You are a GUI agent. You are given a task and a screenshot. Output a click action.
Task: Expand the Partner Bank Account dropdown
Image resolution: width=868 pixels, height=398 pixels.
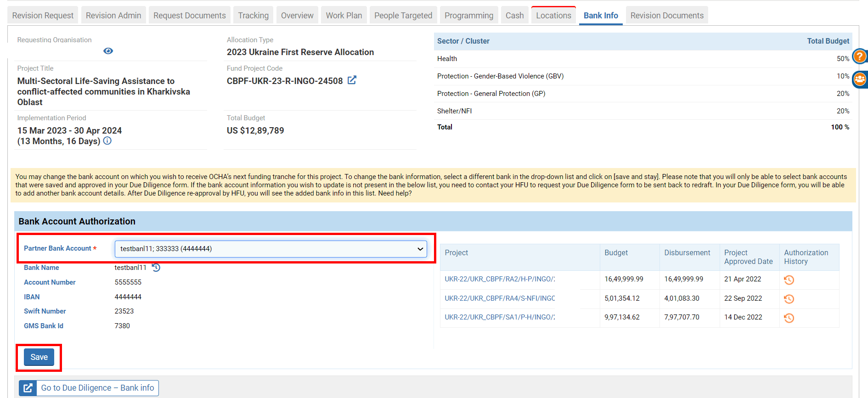coord(271,249)
